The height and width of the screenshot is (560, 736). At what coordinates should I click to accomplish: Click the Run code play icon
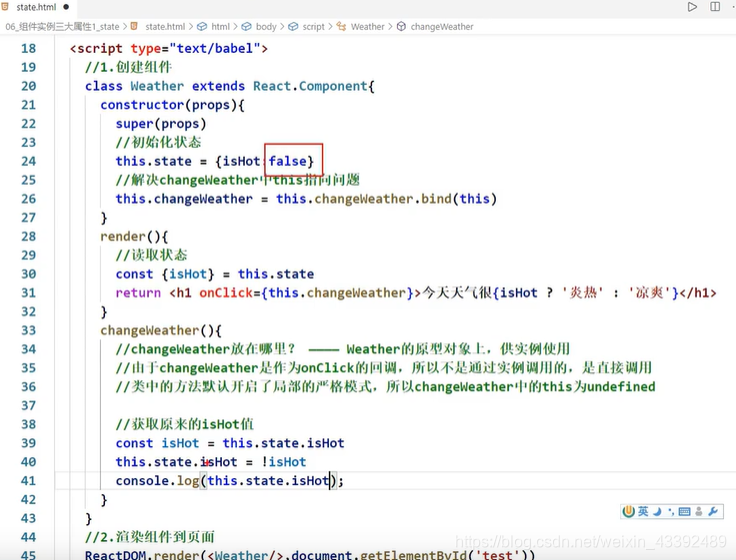(692, 7)
